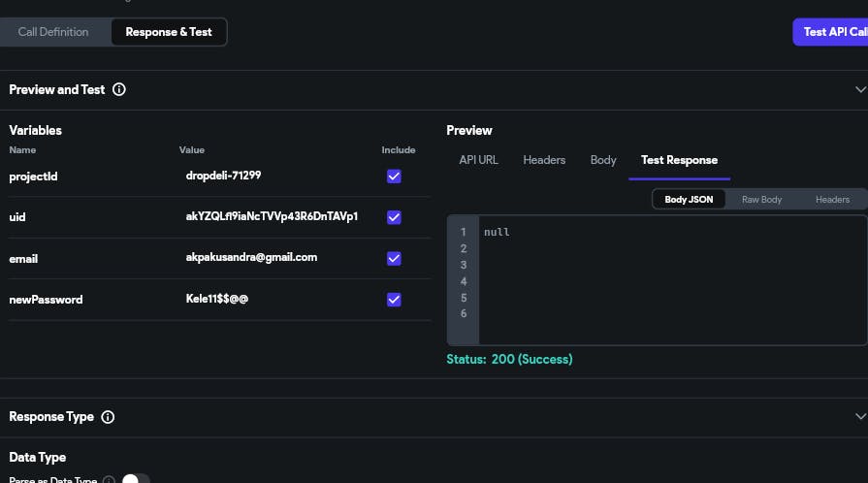Screen dimensions: 868x483
Task: Uncheck the email include checkbox
Action: pos(394,259)
